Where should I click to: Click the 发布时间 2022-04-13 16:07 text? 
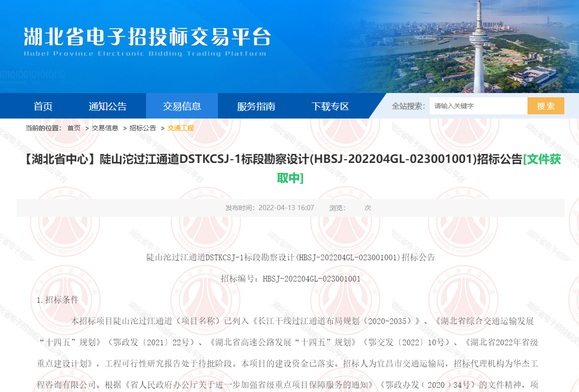click(270, 208)
